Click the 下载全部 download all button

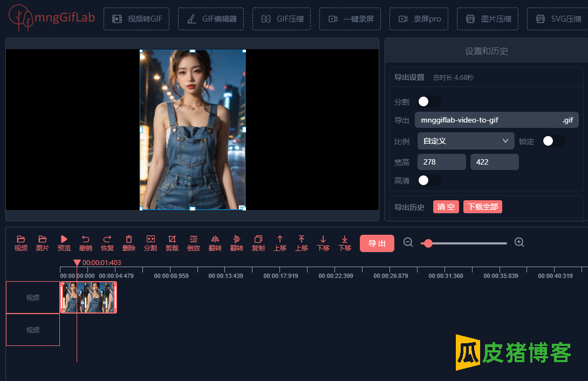click(482, 207)
